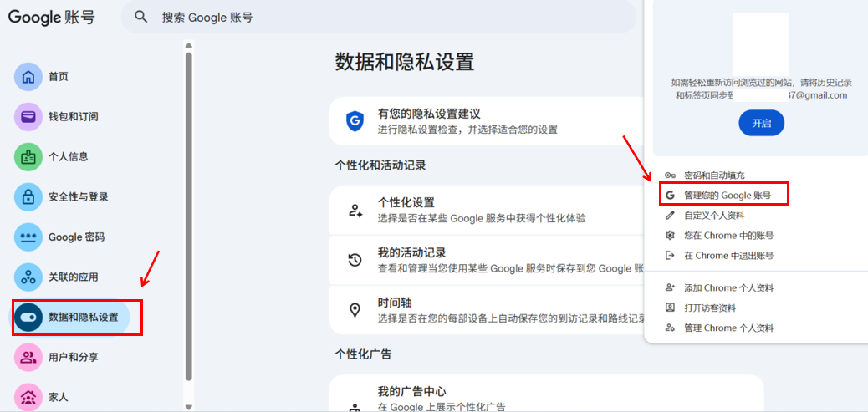Screen dimensions: 868x412
Task: Click the Google 账号 logo
Action: click(x=52, y=17)
